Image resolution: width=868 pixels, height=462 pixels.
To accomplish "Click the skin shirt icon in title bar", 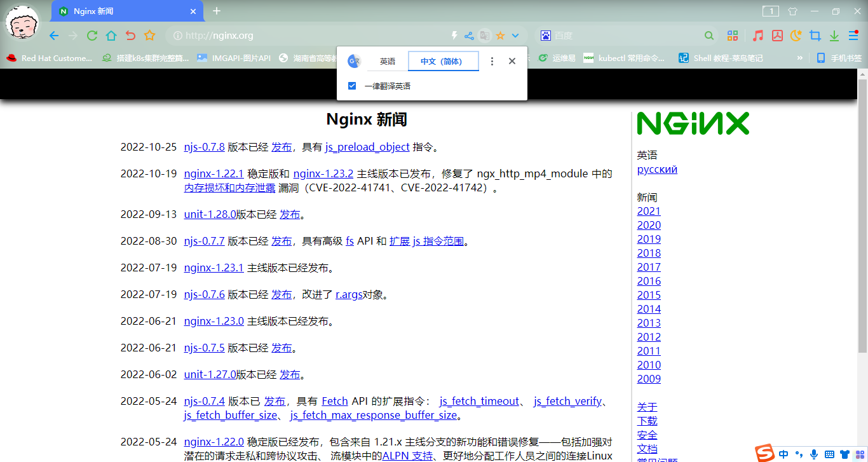I will (x=792, y=11).
